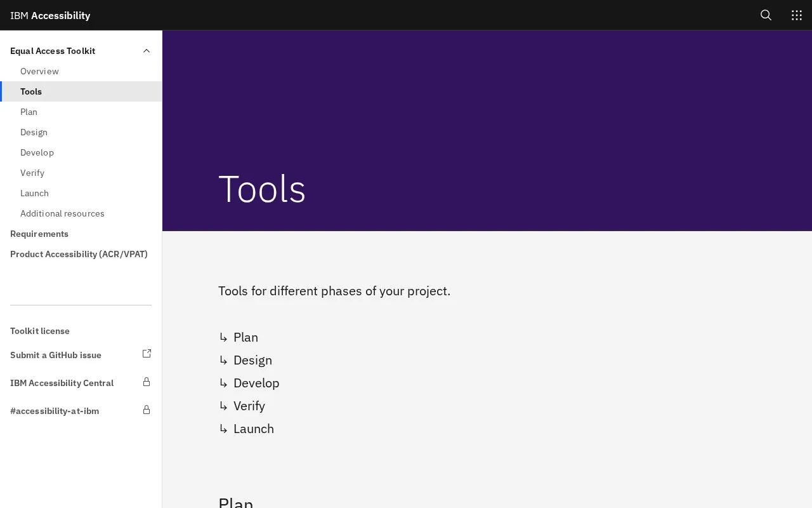812x508 pixels.
Task: Click the lock icon beside IBM Accessibility Central
Action: pos(147,382)
